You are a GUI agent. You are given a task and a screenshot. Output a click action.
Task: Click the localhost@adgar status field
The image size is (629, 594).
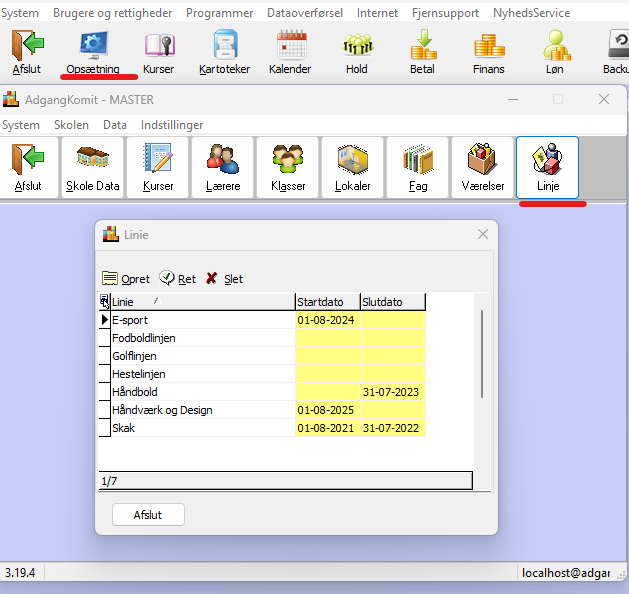pos(566,572)
